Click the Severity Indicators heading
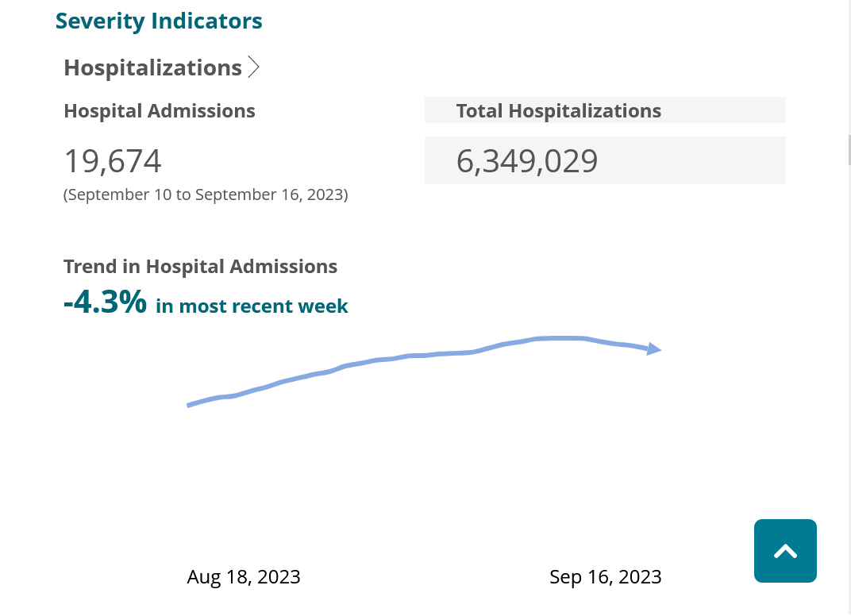851x616 pixels. (x=159, y=21)
